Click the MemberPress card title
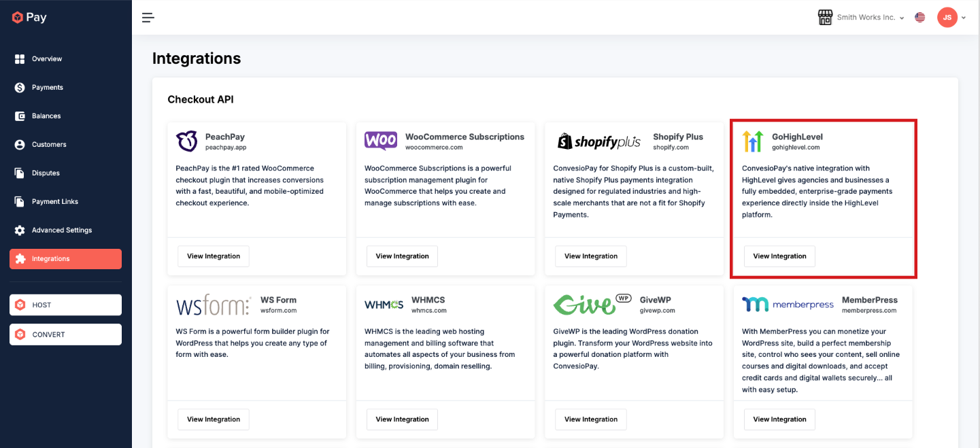The height and width of the screenshot is (448, 980). tap(870, 300)
